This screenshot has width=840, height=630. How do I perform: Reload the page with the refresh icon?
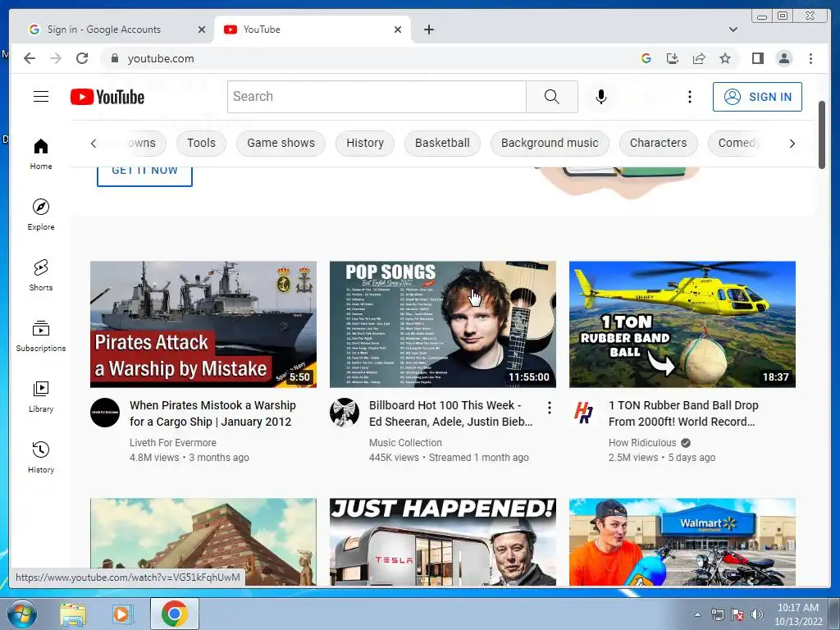(82, 58)
